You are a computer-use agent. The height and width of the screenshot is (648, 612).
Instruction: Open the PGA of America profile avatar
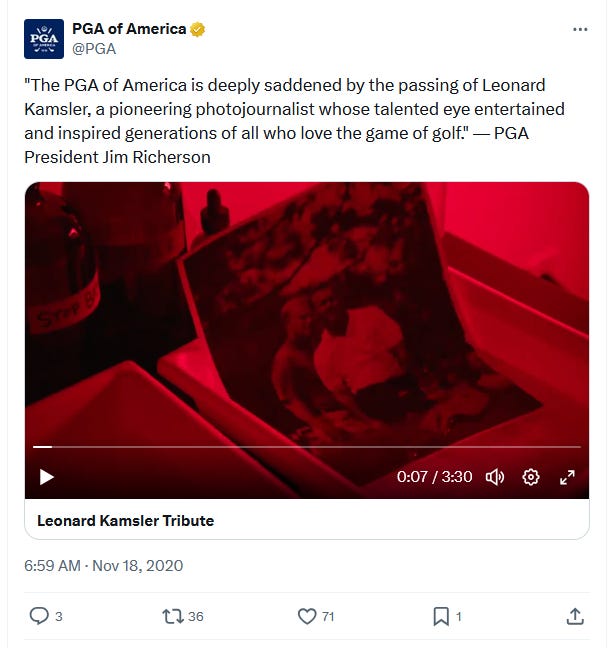[44, 39]
